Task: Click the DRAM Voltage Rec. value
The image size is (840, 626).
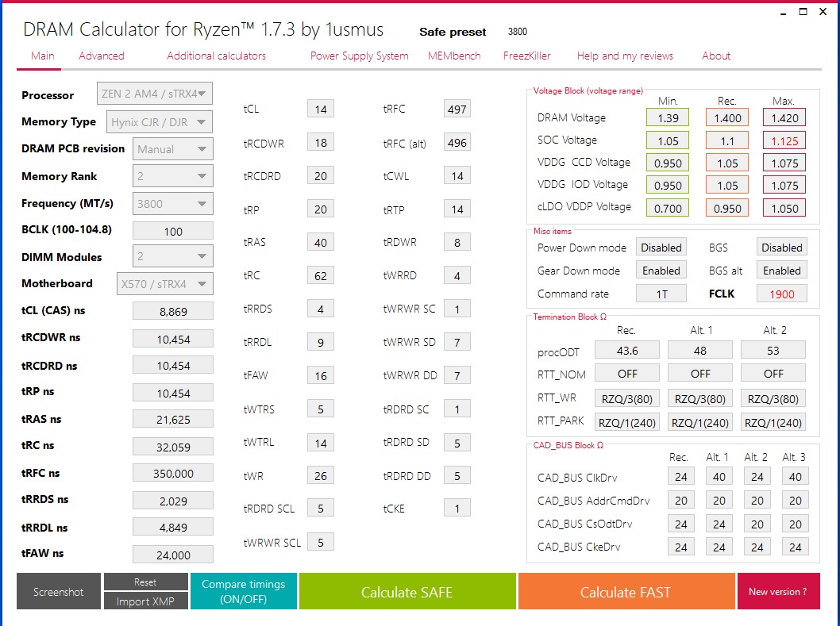Action: pos(727,117)
